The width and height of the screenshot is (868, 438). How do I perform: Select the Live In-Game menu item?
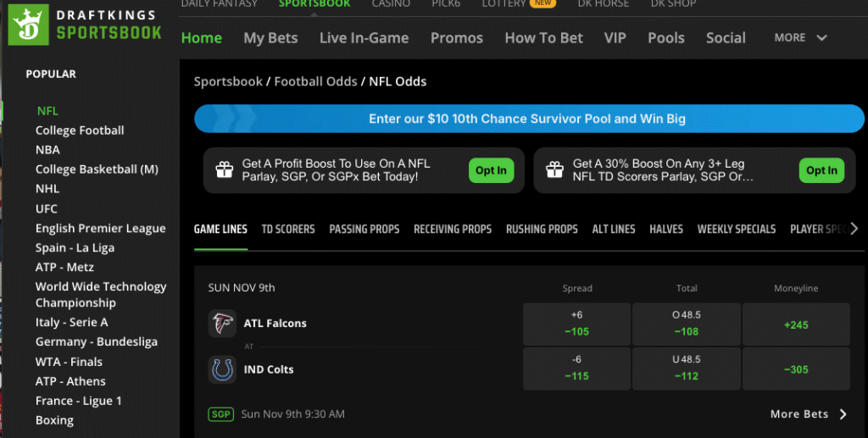[x=364, y=37]
